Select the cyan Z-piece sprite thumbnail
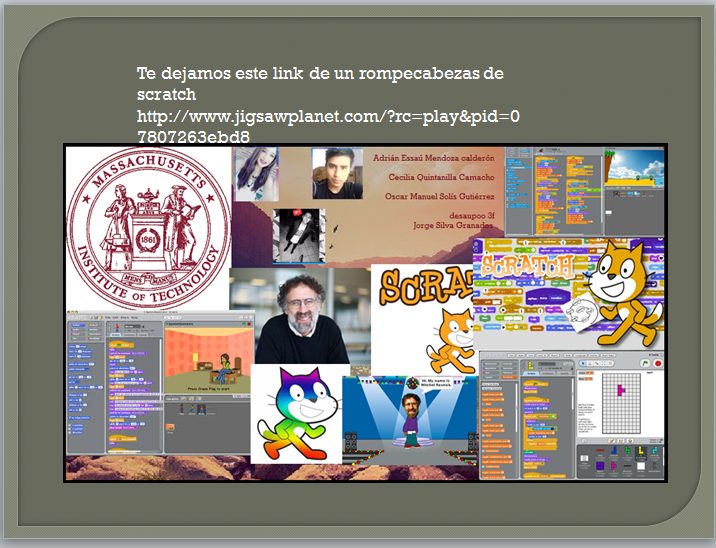 point(654,451)
